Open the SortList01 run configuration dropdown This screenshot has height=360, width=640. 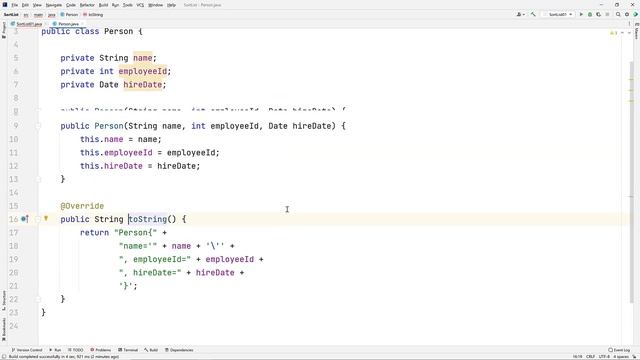(x=558, y=14)
